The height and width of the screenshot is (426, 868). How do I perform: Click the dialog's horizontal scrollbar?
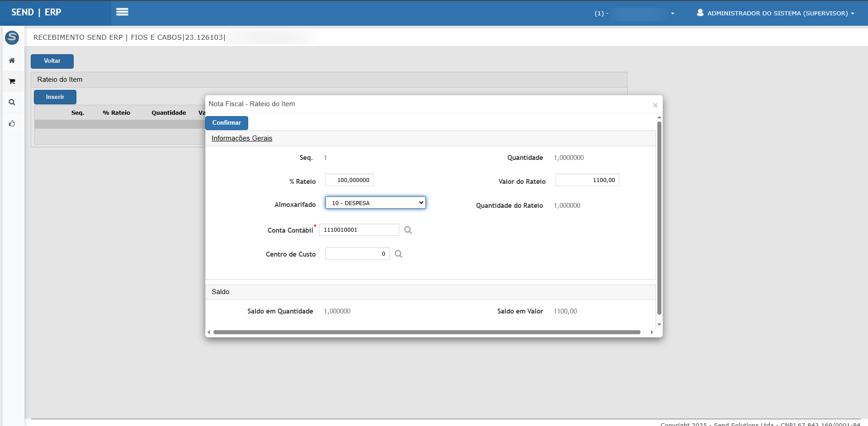427,332
